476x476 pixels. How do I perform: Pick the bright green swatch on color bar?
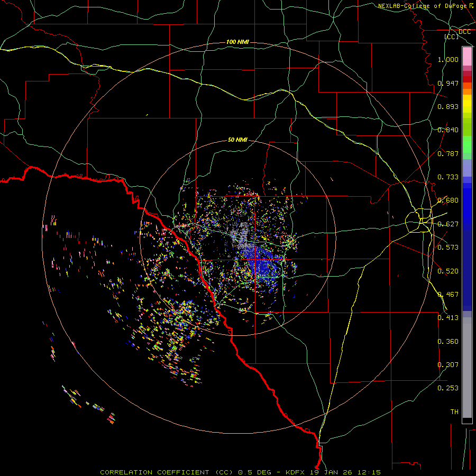(467, 144)
